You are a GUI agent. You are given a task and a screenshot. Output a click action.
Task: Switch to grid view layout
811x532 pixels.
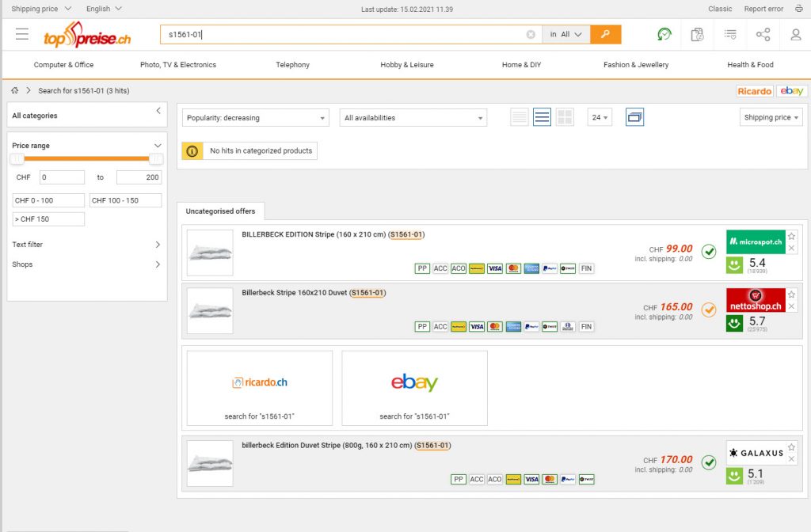click(565, 116)
